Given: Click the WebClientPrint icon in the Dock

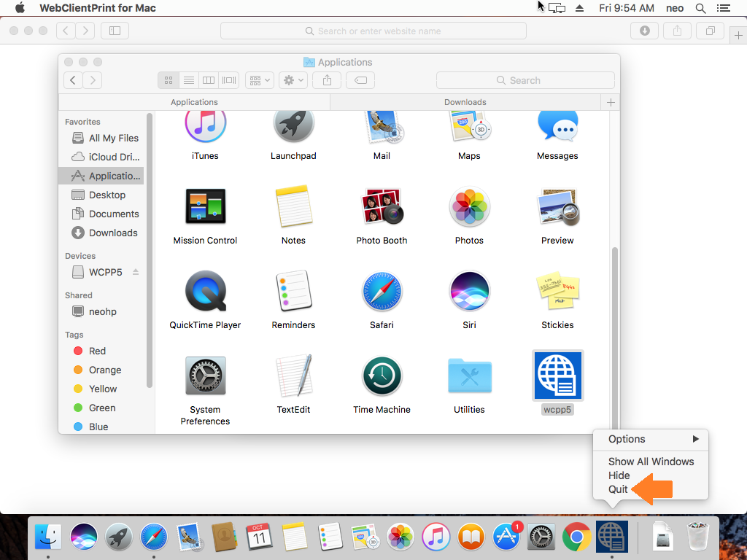Looking at the screenshot, I should (612, 537).
